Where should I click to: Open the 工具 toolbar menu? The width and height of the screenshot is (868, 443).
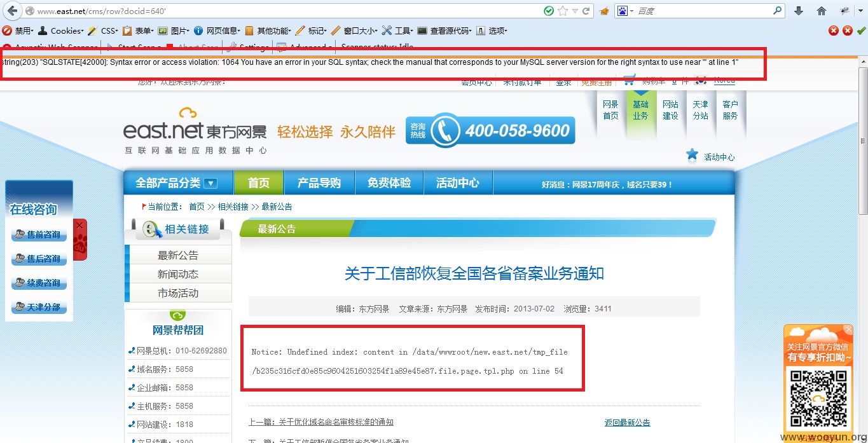point(397,31)
